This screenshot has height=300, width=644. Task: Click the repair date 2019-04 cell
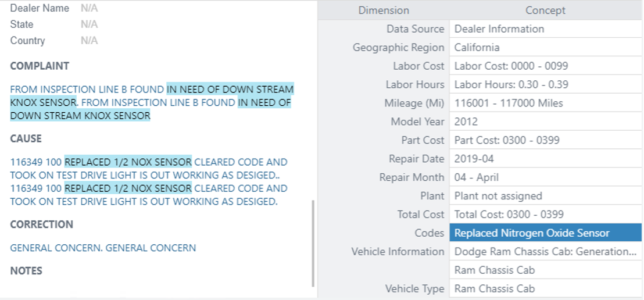click(x=545, y=159)
